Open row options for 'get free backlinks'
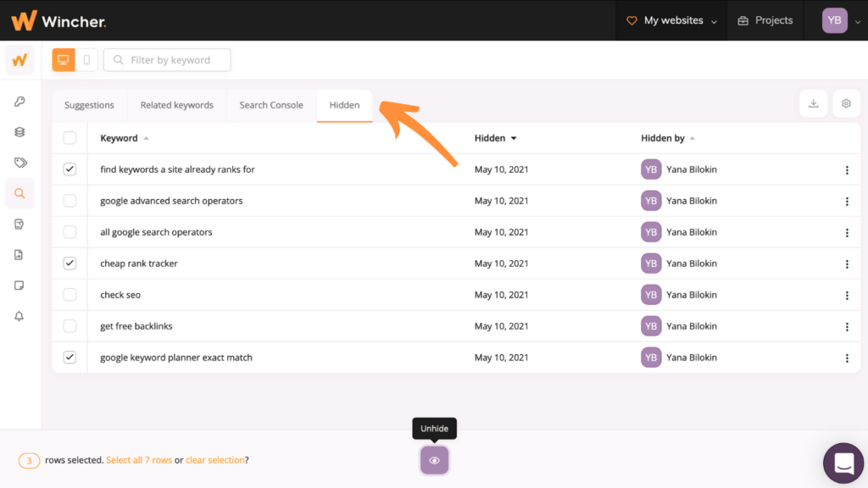Image resolution: width=868 pixels, height=488 pixels. pos(847,326)
